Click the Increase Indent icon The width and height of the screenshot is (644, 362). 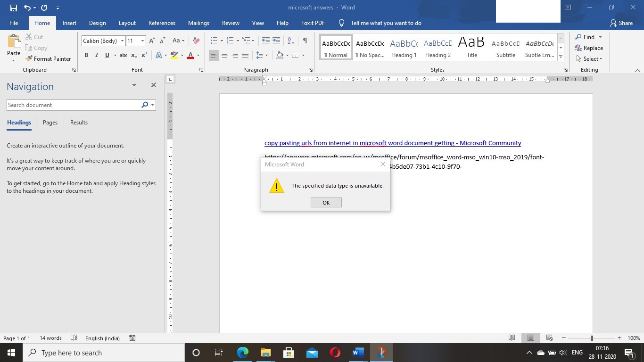point(276,41)
